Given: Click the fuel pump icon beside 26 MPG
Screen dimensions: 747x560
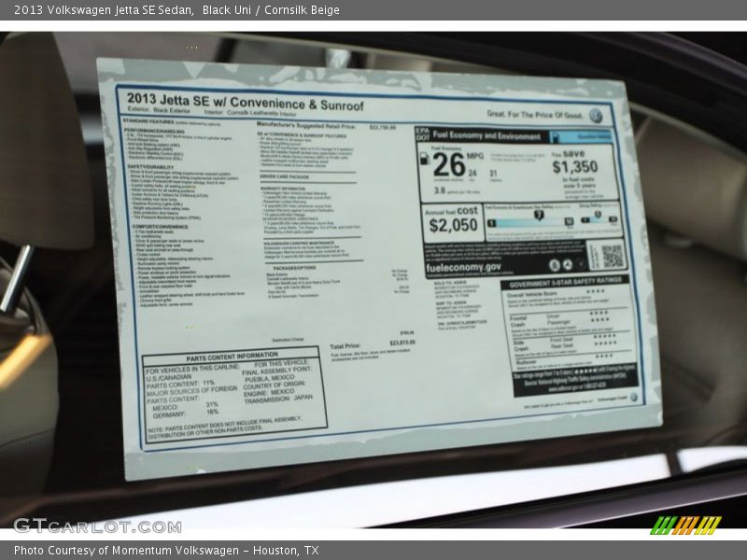Looking at the screenshot, I should (425, 159).
